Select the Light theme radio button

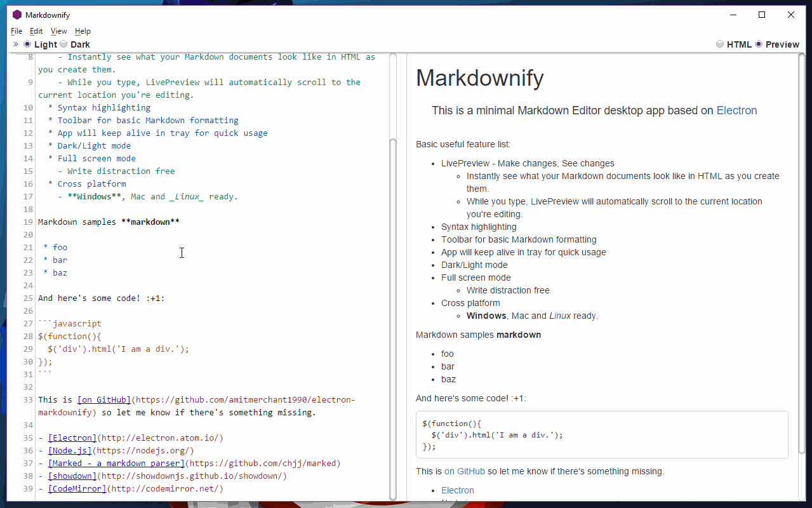coord(27,44)
